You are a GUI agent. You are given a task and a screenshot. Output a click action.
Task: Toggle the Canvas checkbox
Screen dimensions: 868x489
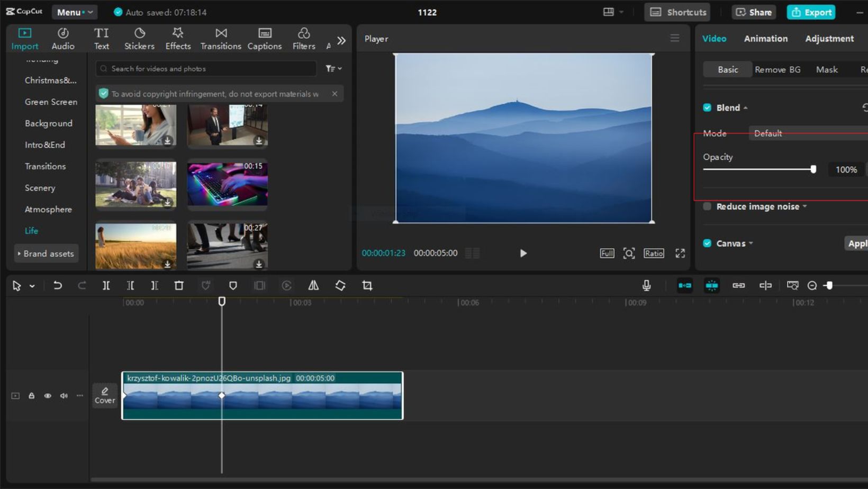coord(707,243)
